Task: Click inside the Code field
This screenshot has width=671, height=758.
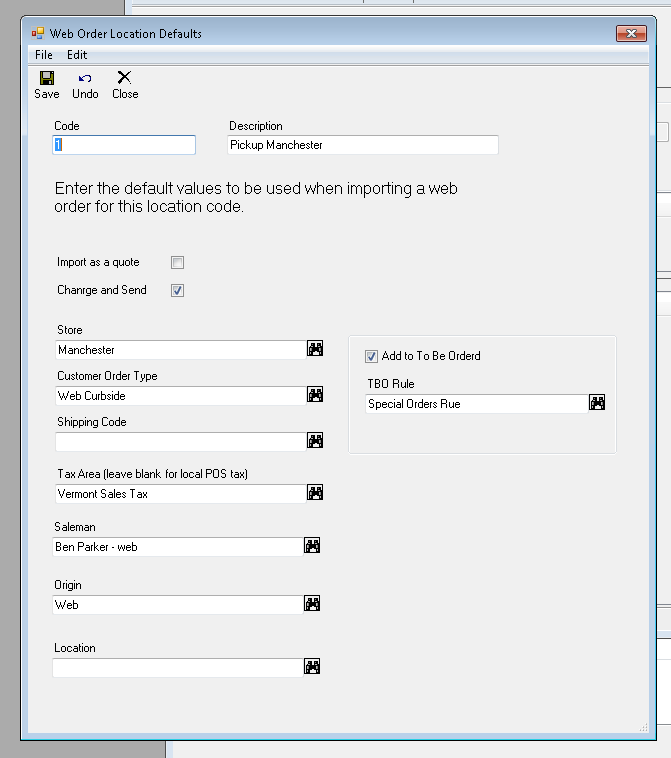Action: [124, 145]
